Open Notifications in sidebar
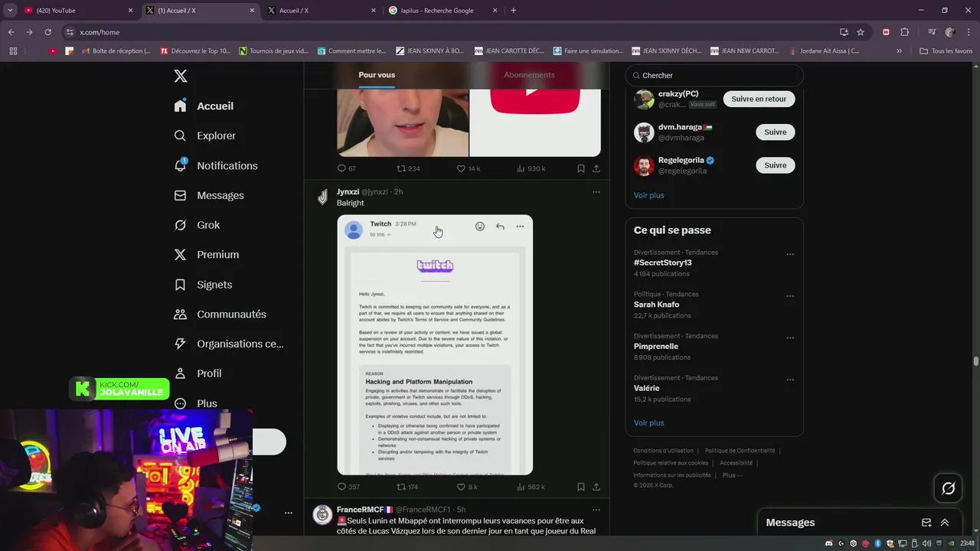 tap(215, 165)
